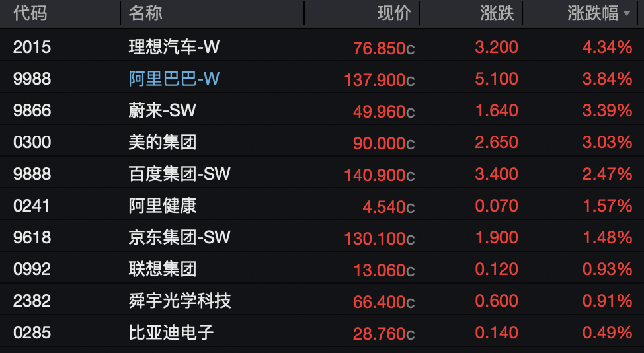This screenshot has height=353, width=644.
Task: Select stock code 9888
Action: tap(32, 174)
